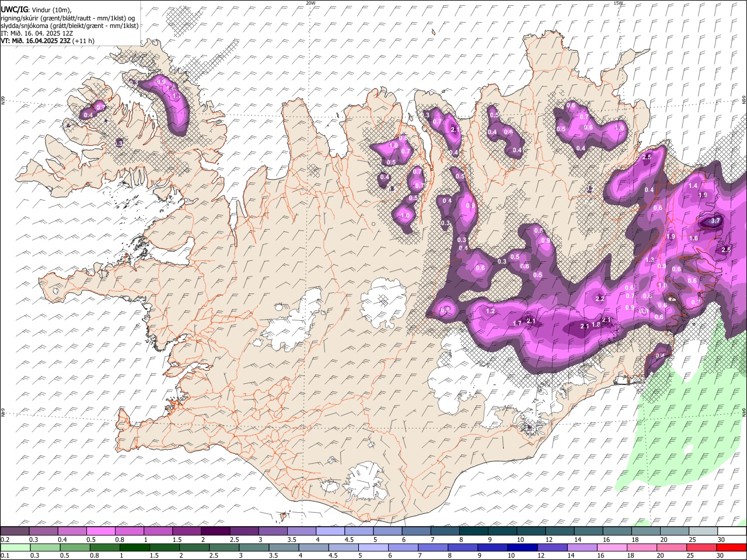
Task: Click the bold 'VT: Mið. 16.04.2025 23Z' text
Action: pyautogui.click(x=36, y=41)
